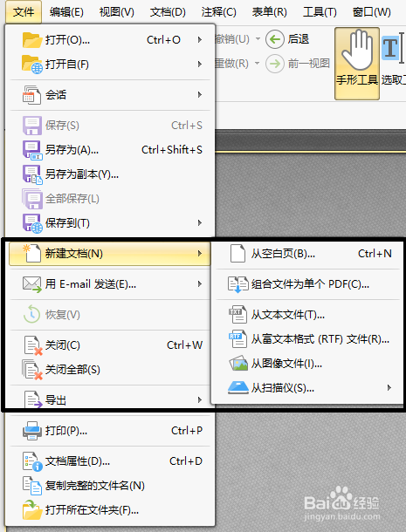
Task: Select the 手形工具 hand tool
Action: pos(357,64)
